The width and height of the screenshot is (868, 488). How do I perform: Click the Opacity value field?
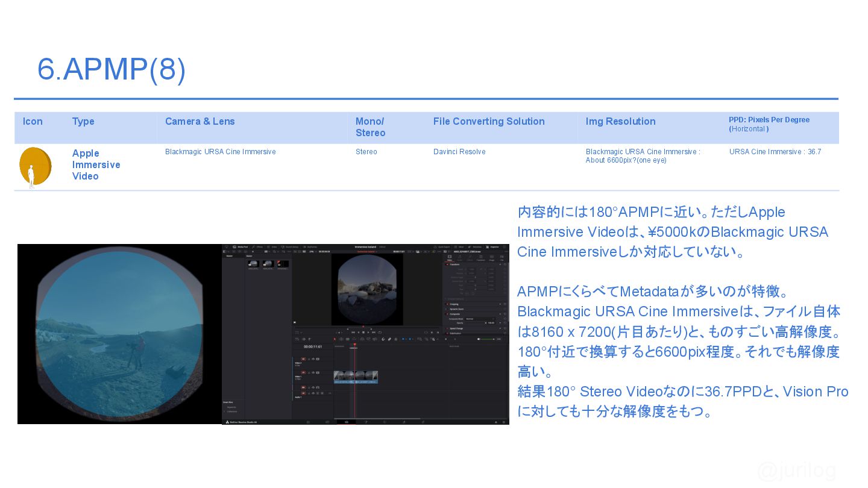pyautogui.click(x=491, y=323)
